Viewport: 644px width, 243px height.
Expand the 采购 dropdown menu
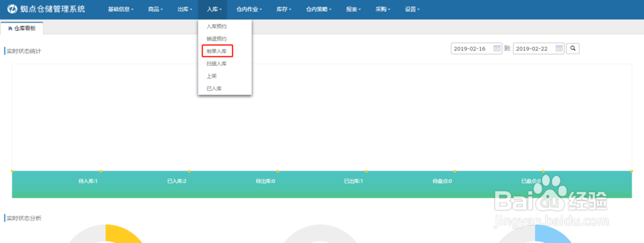click(x=383, y=9)
